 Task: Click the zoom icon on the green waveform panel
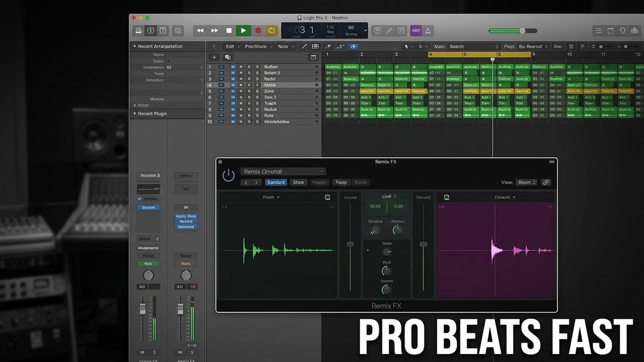[x=328, y=198]
